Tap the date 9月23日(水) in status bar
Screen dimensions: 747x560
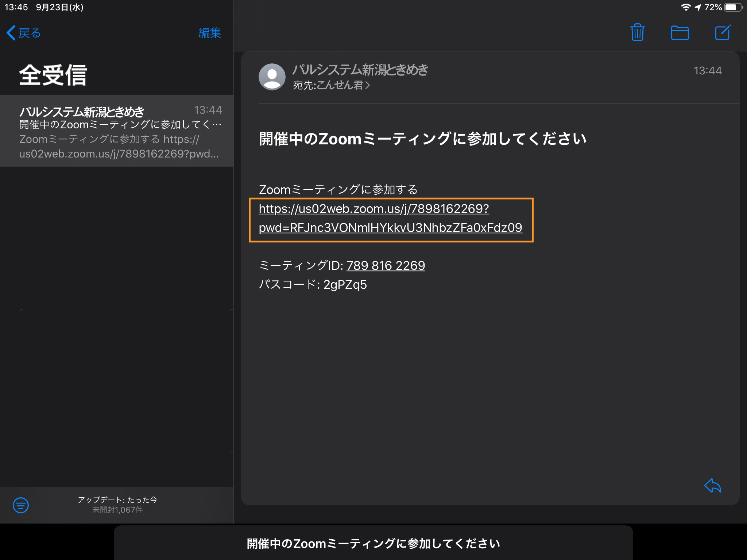(59, 7)
